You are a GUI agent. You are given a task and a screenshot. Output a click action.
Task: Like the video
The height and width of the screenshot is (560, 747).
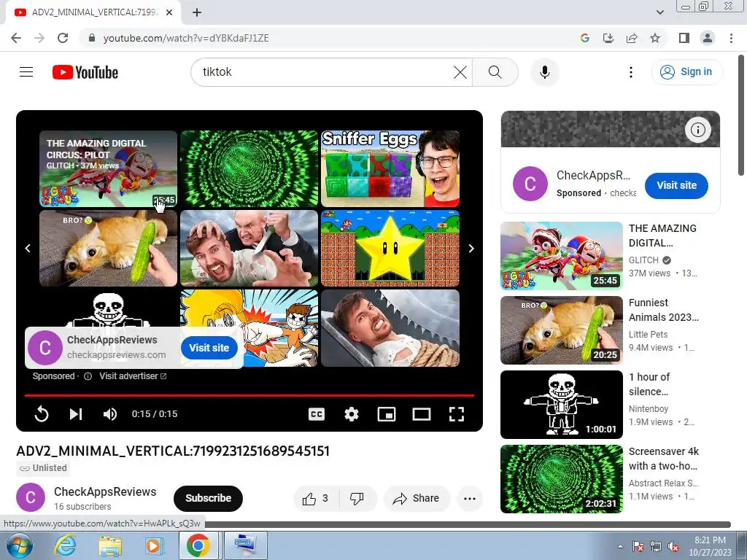[315, 499]
